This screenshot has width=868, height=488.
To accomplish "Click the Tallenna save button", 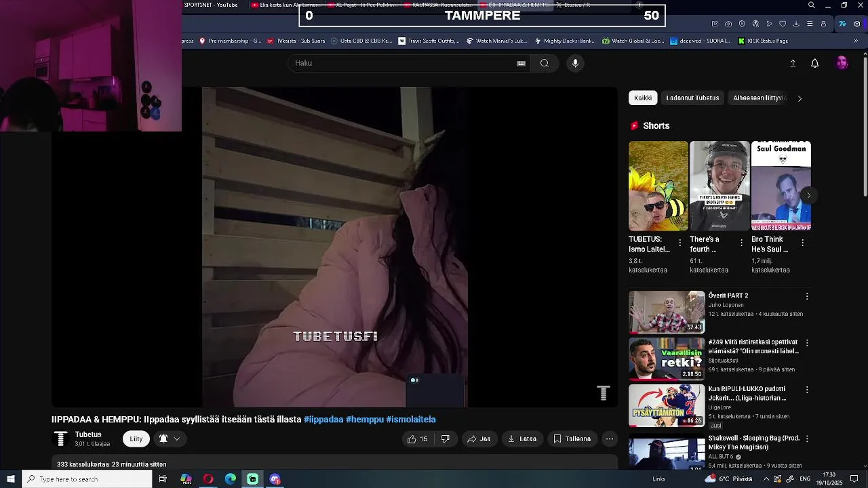I will (572, 439).
